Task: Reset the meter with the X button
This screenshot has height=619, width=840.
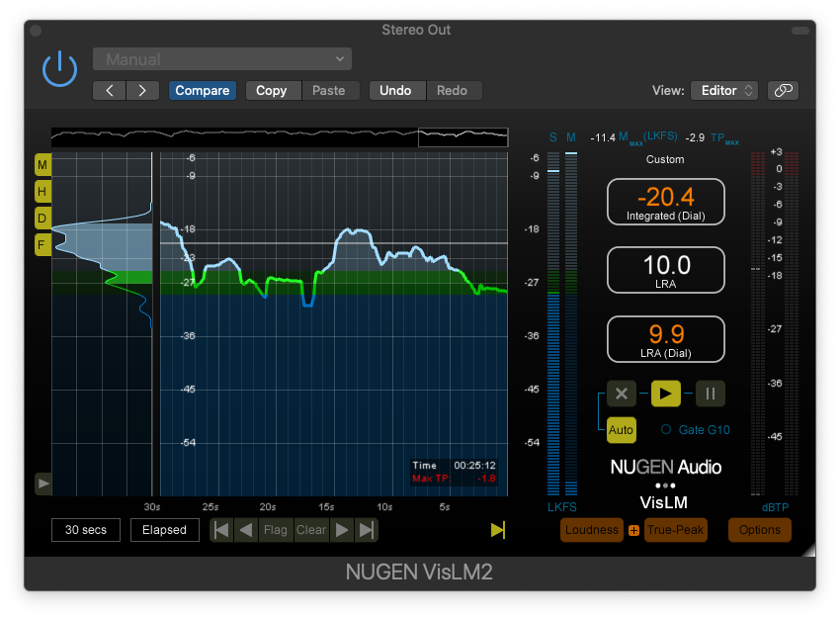Action: click(622, 394)
